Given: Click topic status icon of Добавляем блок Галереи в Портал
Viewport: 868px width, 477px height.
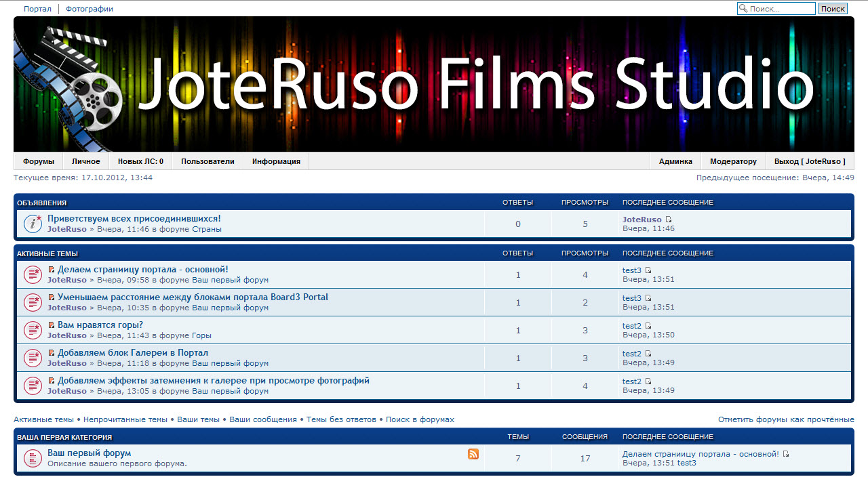Looking at the screenshot, I should pyautogui.click(x=33, y=358).
